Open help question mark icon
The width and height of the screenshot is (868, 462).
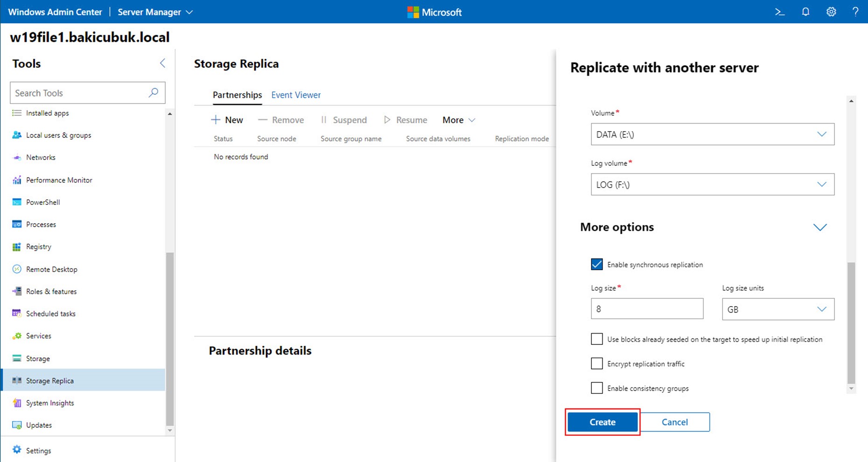pos(855,12)
